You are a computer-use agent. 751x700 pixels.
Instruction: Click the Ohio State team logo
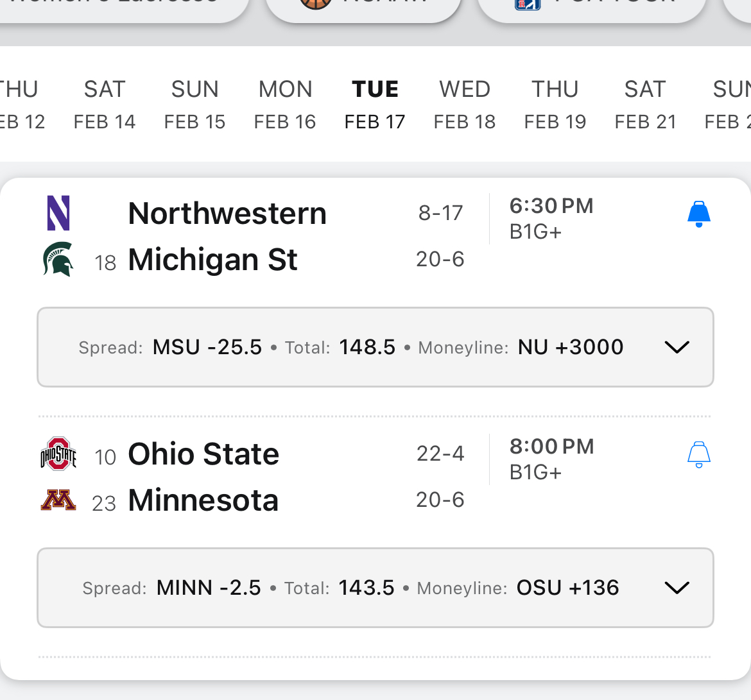58,454
